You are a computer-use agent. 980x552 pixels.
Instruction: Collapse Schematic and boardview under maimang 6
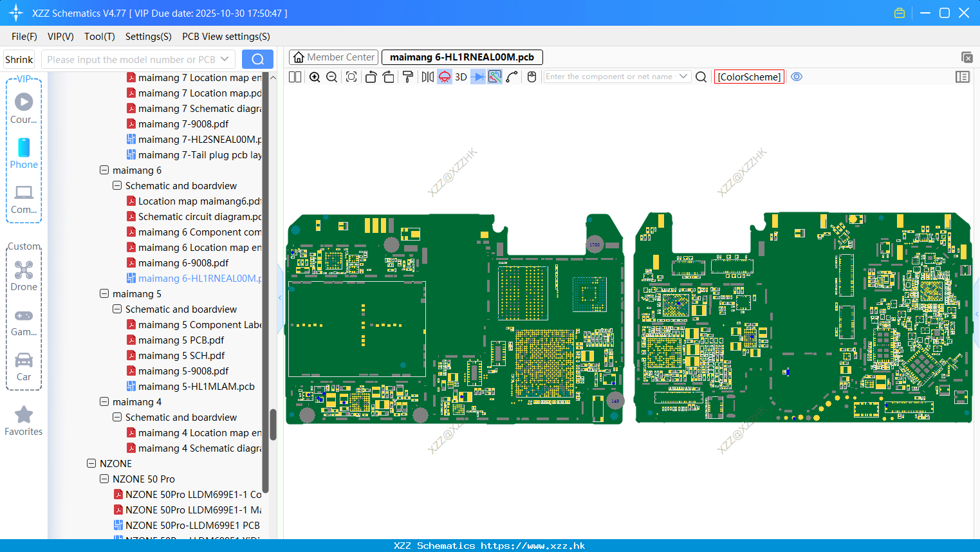click(x=117, y=185)
